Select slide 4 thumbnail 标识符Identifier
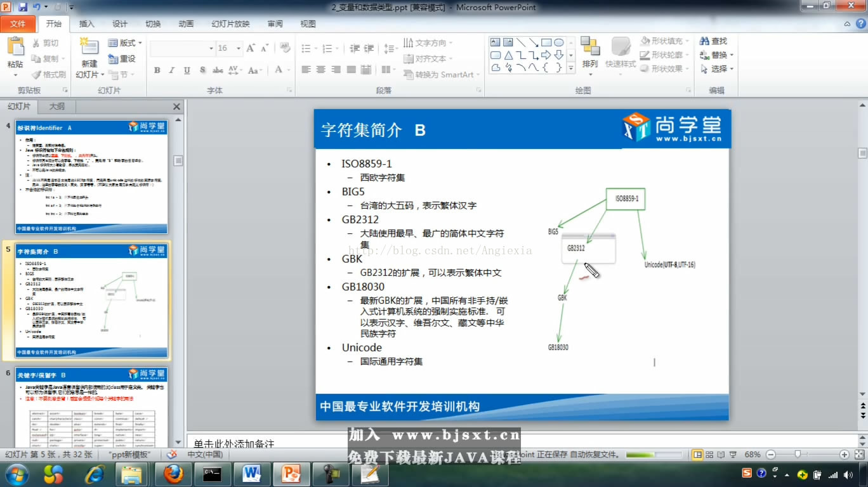 (91, 177)
